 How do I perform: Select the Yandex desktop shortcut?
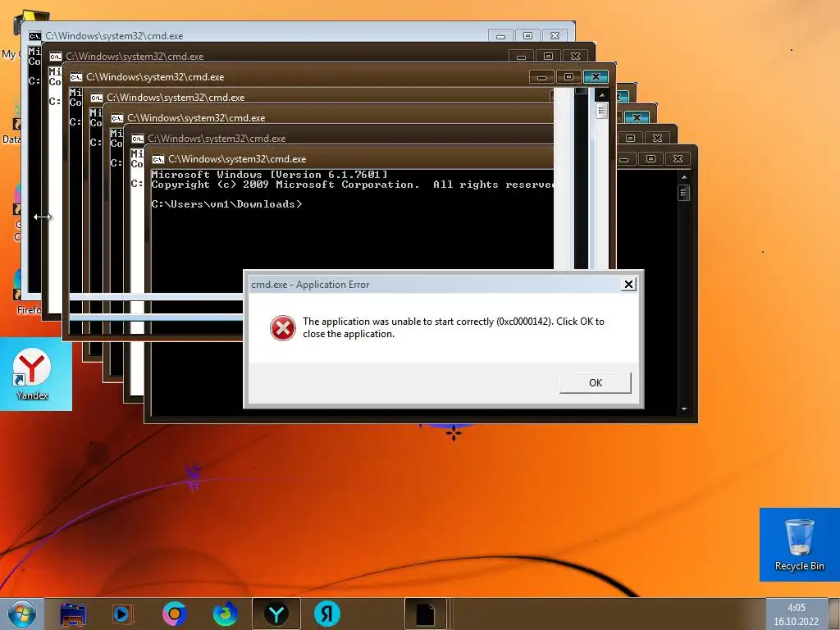pos(32,374)
